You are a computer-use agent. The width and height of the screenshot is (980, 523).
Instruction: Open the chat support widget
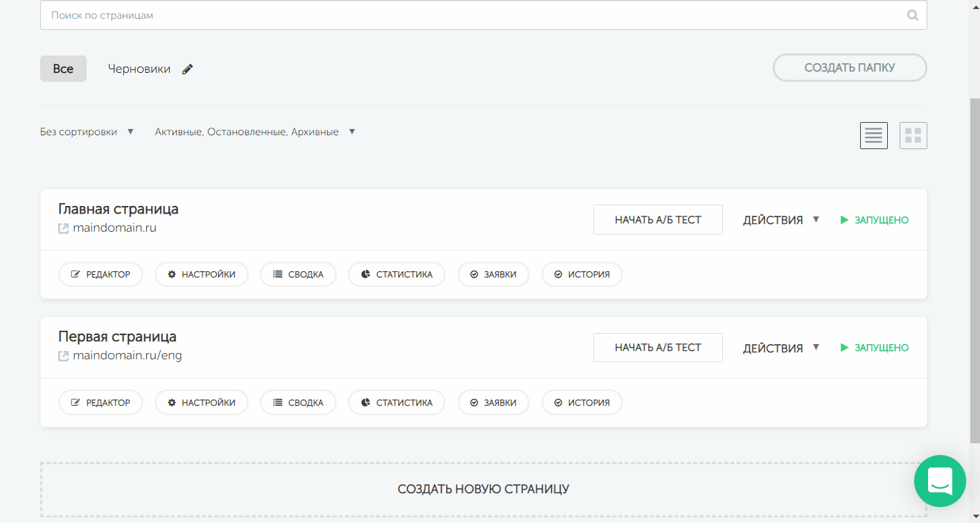tap(939, 480)
